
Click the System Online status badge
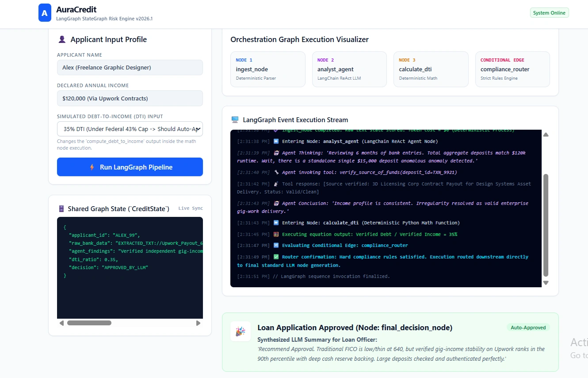pyautogui.click(x=549, y=13)
